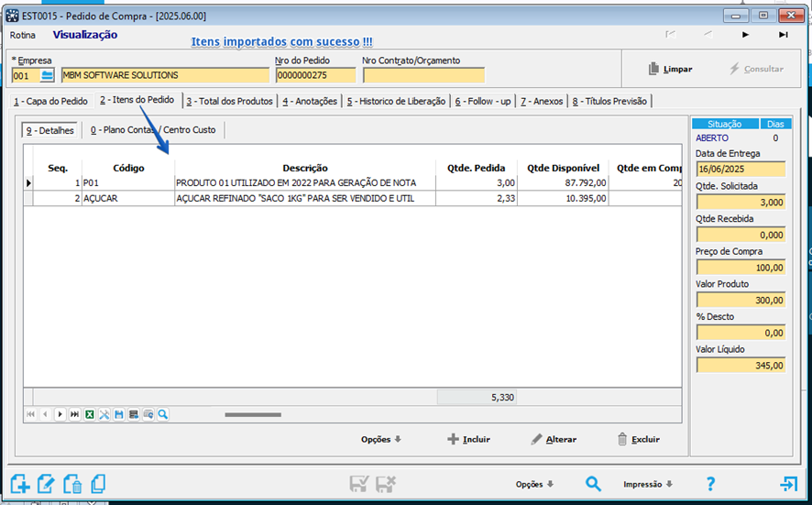Viewport: 812px width, 505px height.
Task: Click the Incluir button
Action: point(468,440)
